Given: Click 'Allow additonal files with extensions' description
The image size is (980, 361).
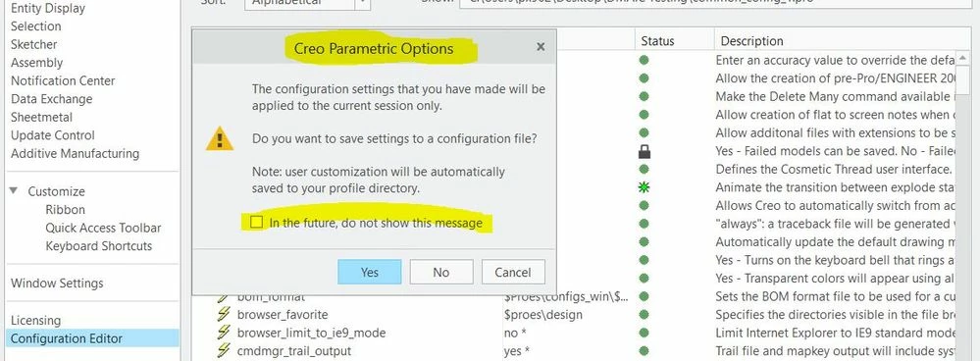Looking at the screenshot, I should click(835, 133).
